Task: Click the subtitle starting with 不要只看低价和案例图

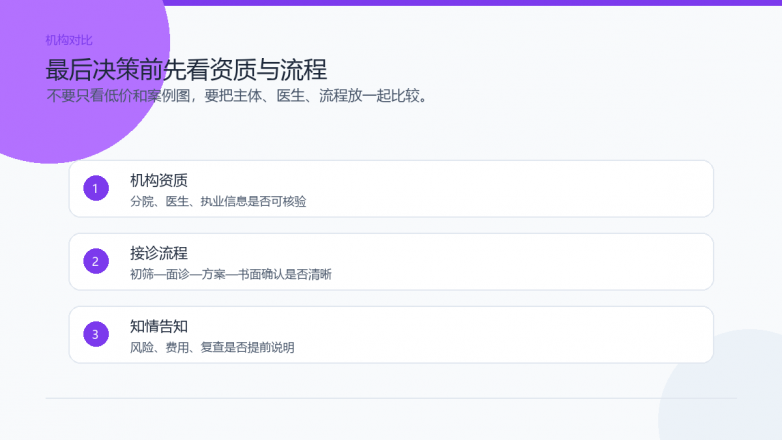Action: [x=237, y=95]
